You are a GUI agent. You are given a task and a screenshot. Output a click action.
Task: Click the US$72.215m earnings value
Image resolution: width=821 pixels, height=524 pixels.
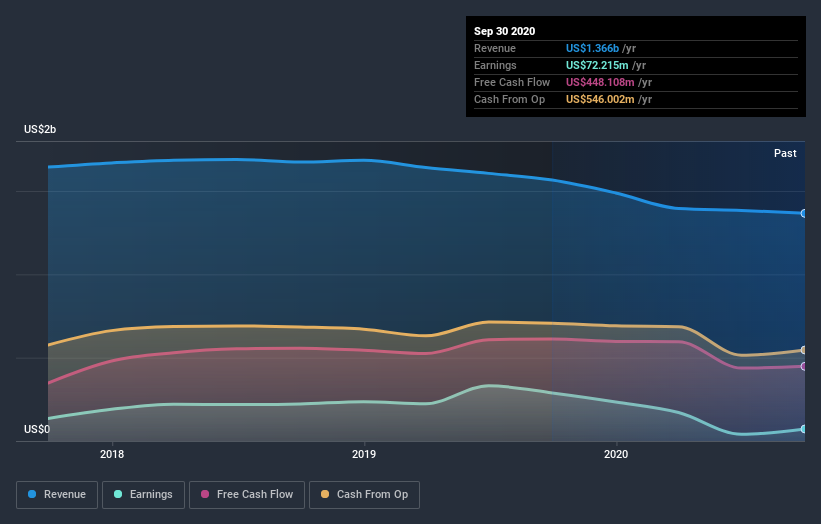point(597,65)
